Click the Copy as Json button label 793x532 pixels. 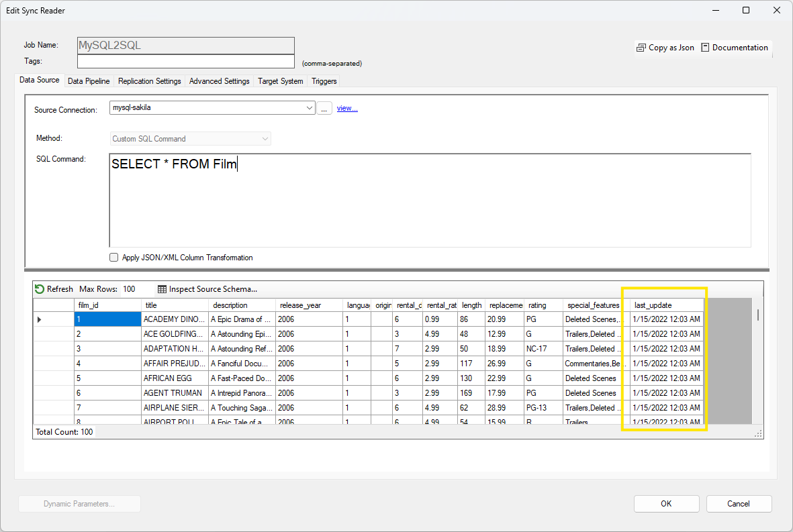coord(671,48)
